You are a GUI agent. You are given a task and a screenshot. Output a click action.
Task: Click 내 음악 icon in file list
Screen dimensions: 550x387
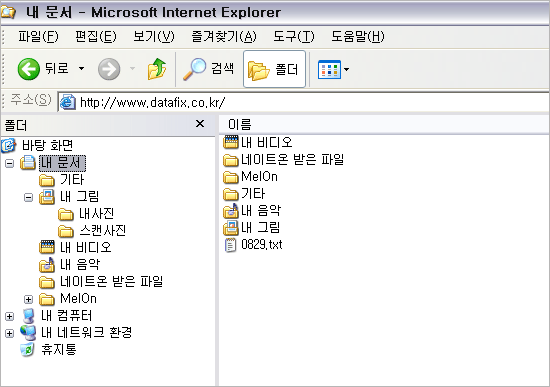231,211
